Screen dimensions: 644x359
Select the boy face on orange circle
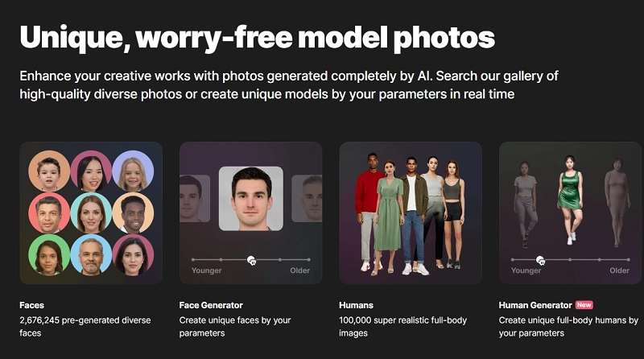click(x=49, y=171)
